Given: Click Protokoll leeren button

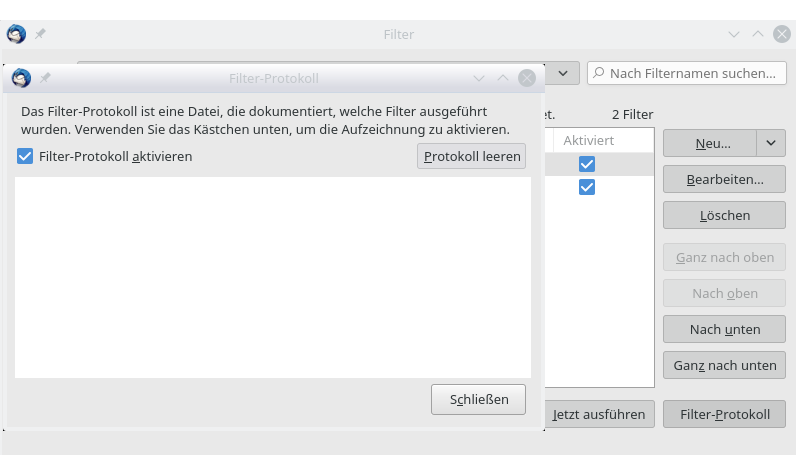Looking at the screenshot, I should [471, 156].
